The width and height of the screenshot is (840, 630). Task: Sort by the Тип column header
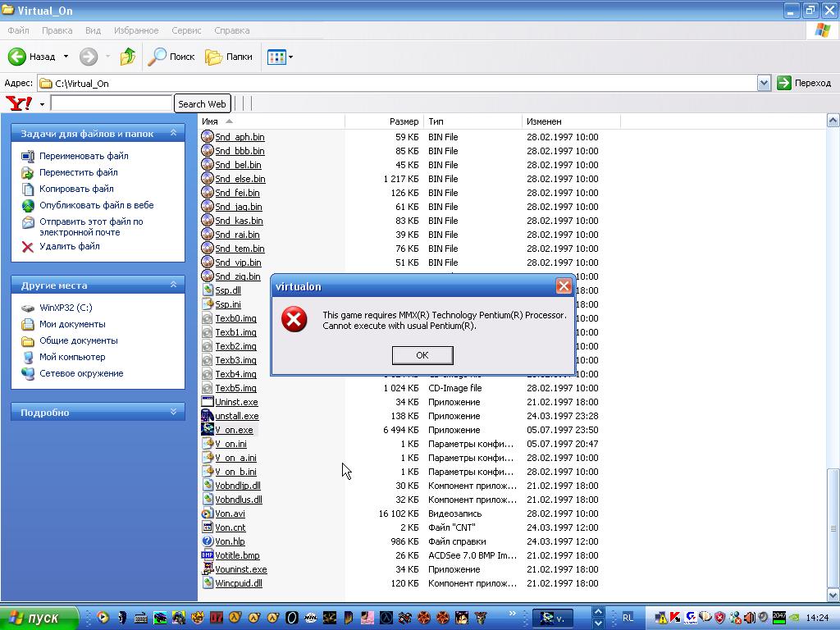pos(472,121)
